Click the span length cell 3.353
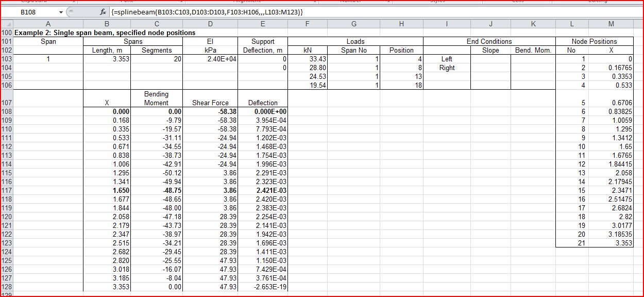644x297 pixels. coord(107,59)
